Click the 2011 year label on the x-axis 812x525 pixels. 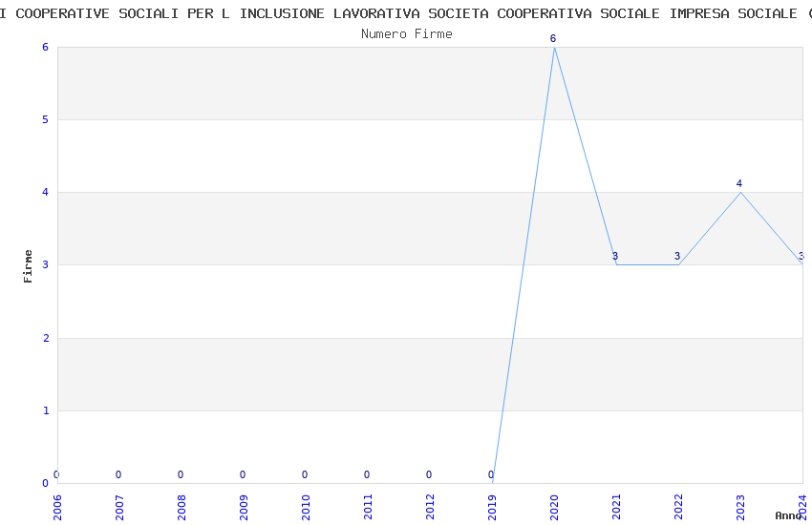click(368, 507)
